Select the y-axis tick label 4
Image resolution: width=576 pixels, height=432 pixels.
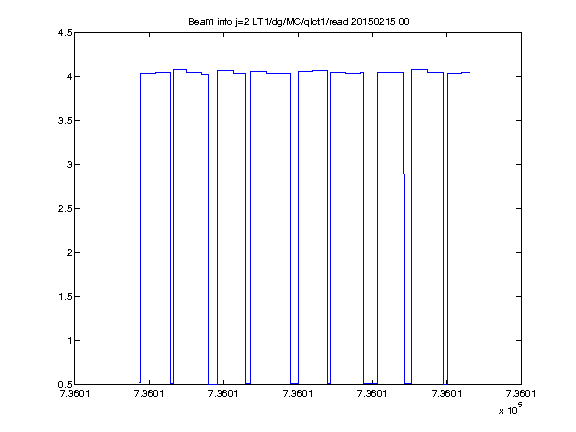pos(69,77)
